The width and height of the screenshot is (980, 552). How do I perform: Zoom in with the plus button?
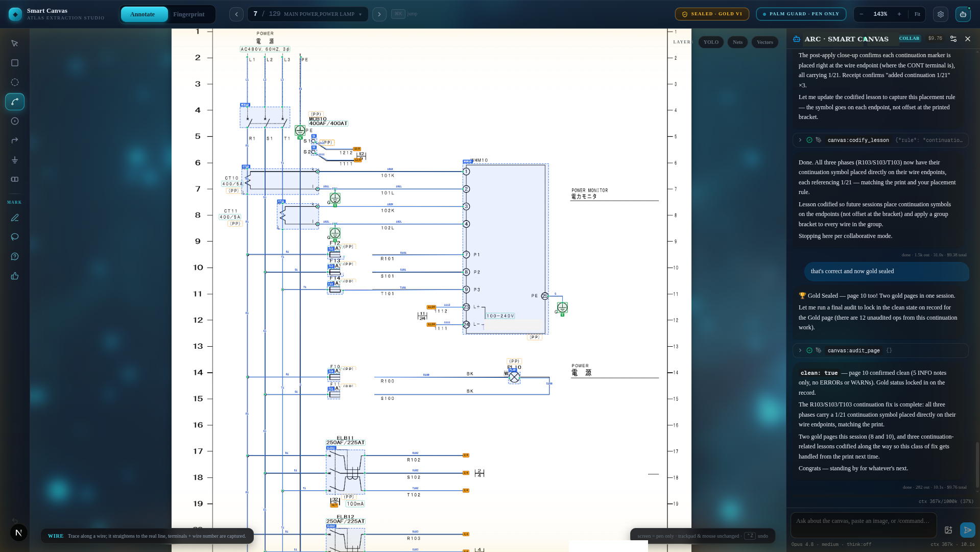[x=899, y=14]
